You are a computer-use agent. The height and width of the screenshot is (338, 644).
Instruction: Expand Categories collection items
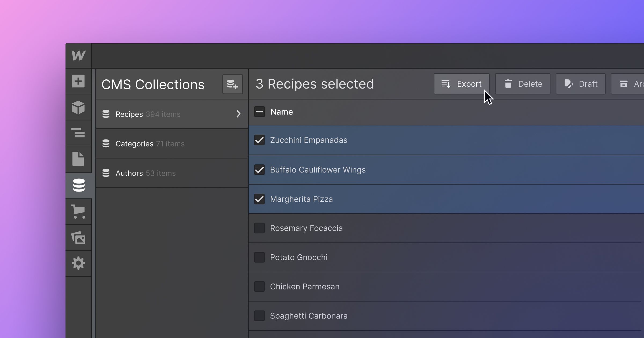170,144
